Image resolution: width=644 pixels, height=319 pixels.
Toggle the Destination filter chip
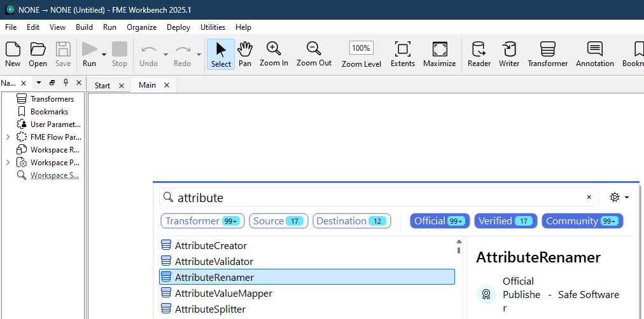point(351,221)
